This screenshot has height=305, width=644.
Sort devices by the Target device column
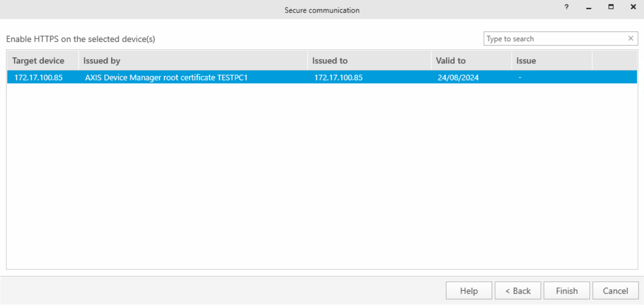39,60
